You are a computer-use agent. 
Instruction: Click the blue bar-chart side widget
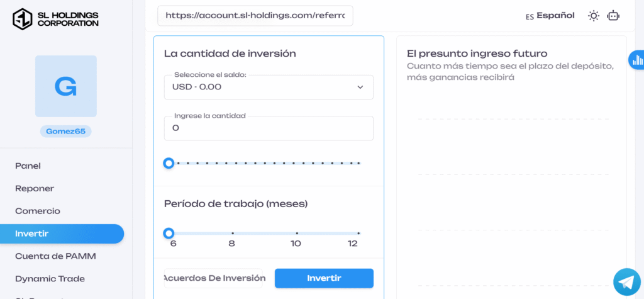[636, 60]
